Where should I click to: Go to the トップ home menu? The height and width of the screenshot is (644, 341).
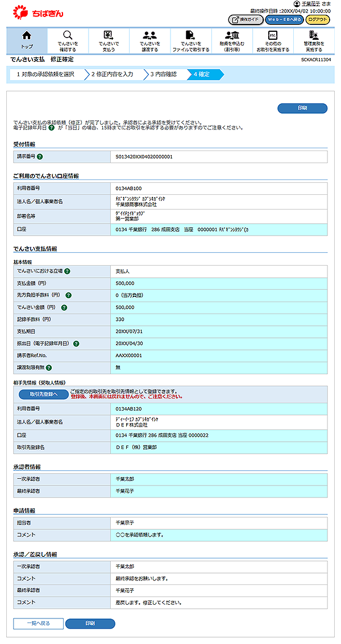(x=27, y=40)
